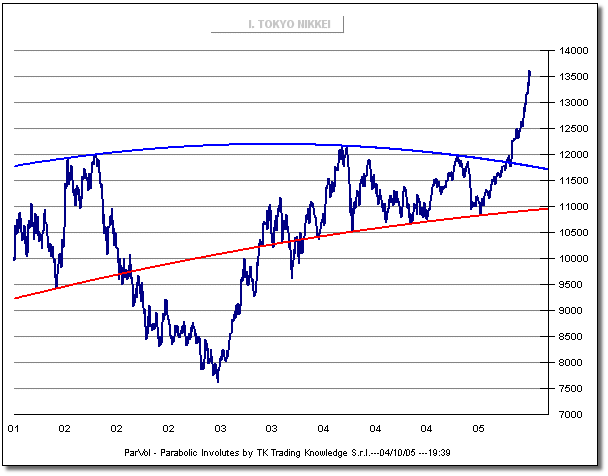
Task: Select the 10000 price level label
Action: point(574,258)
